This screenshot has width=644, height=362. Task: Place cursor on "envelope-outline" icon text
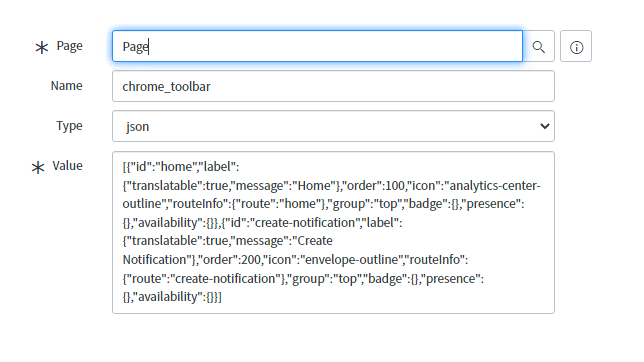click(x=352, y=260)
